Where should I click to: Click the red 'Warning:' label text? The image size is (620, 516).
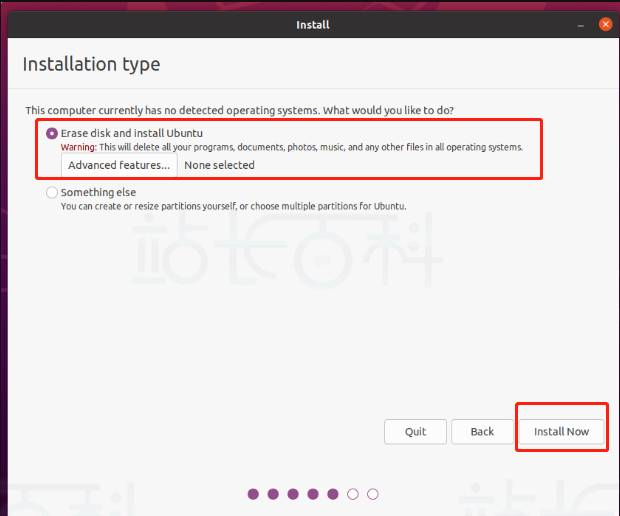78,147
